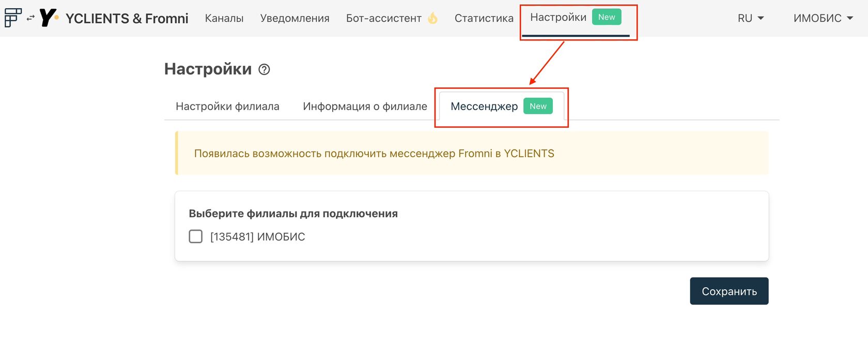Open the Каналы menu item

[224, 18]
